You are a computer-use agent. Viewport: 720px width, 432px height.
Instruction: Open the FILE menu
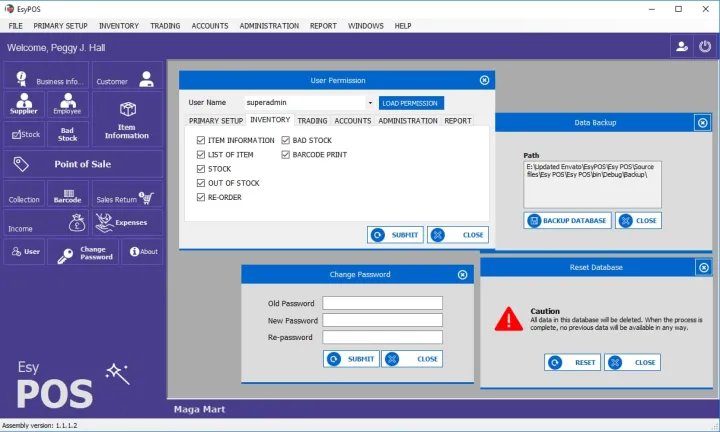(x=15, y=26)
